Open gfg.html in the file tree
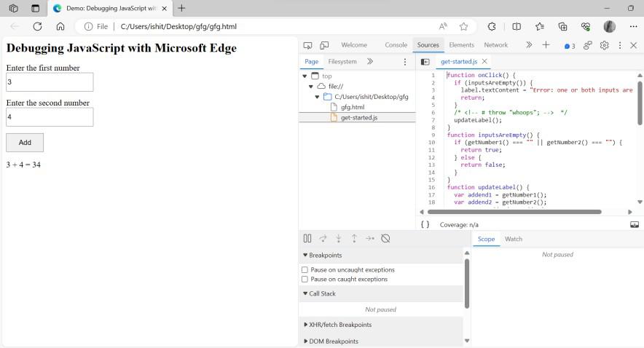644x348 pixels. click(x=353, y=107)
